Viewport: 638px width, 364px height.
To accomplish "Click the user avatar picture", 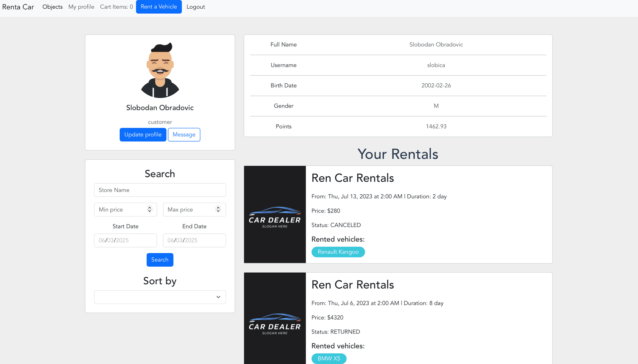I will click(x=160, y=70).
